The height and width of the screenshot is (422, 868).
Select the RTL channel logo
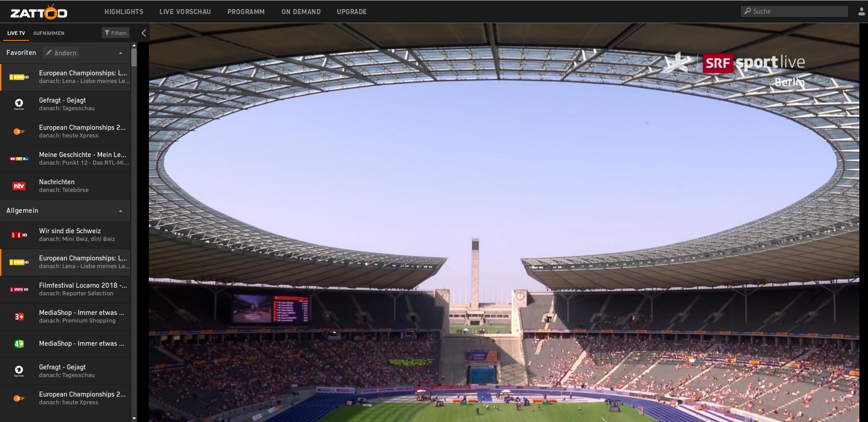click(x=19, y=159)
